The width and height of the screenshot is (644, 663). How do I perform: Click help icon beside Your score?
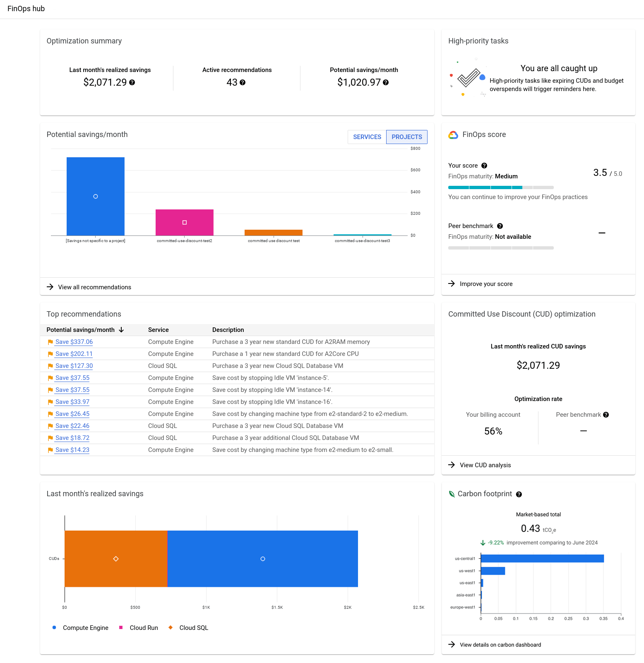(x=484, y=166)
